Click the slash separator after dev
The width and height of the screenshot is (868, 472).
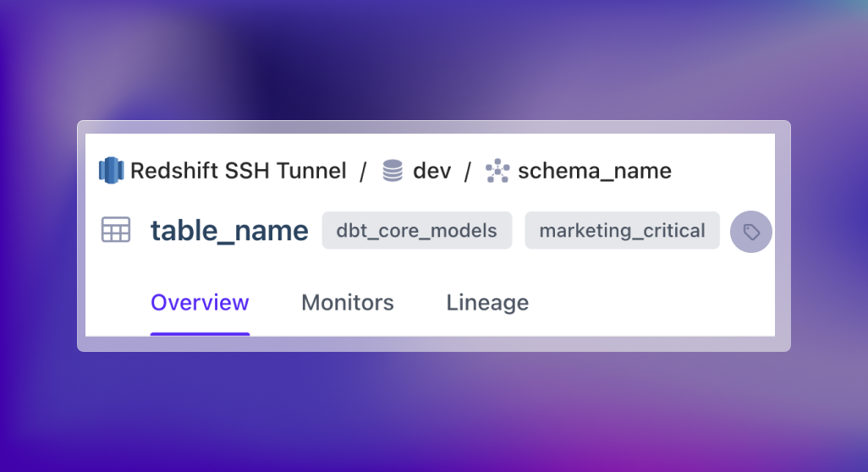click(467, 171)
